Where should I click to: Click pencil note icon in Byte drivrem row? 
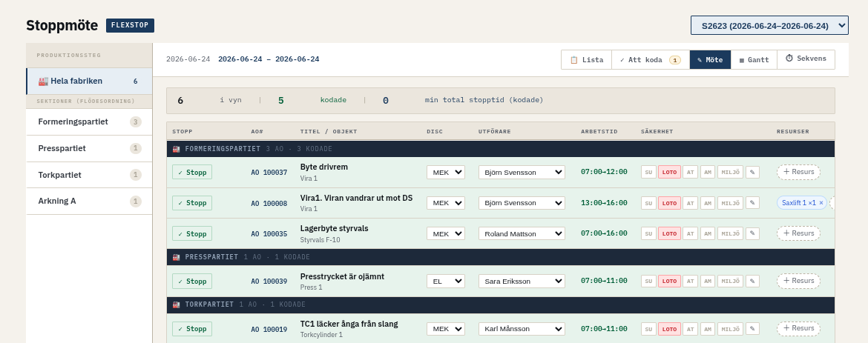[x=752, y=172]
